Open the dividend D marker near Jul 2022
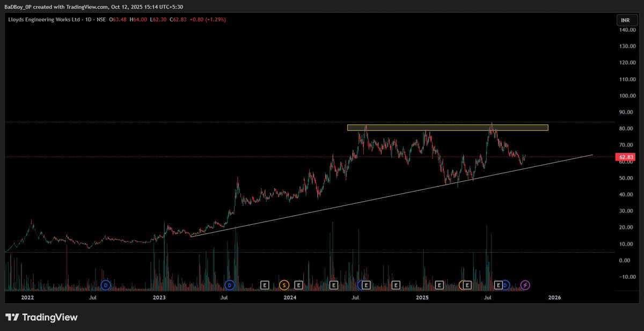 click(105, 285)
